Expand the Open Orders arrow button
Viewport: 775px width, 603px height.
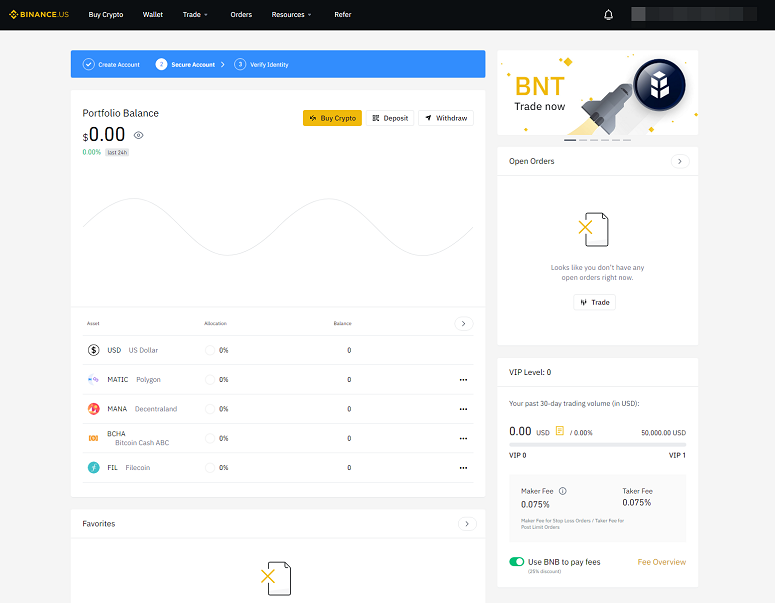(x=680, y=161)
